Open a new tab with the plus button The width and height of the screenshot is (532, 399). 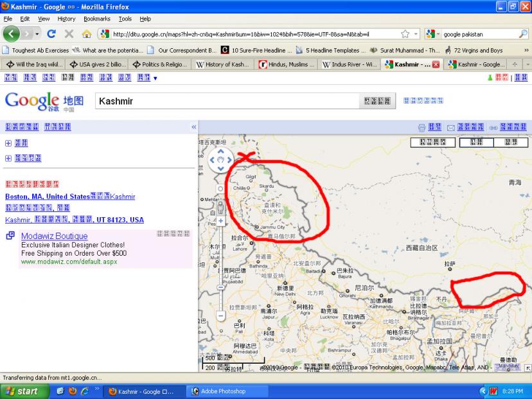tap(515, 64)
